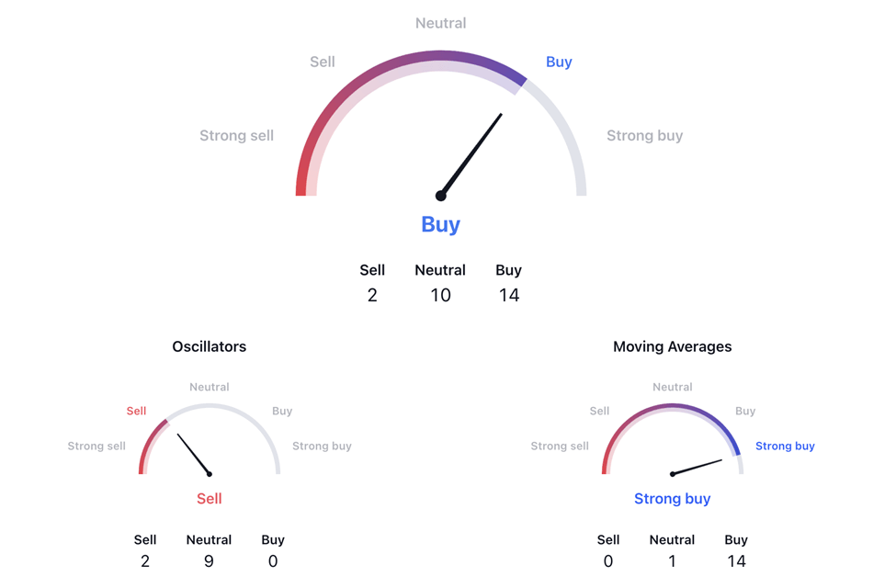Click the Moving Averages gauge needle
This screenshot has width=896, height=588.
(x=697, y=467)
